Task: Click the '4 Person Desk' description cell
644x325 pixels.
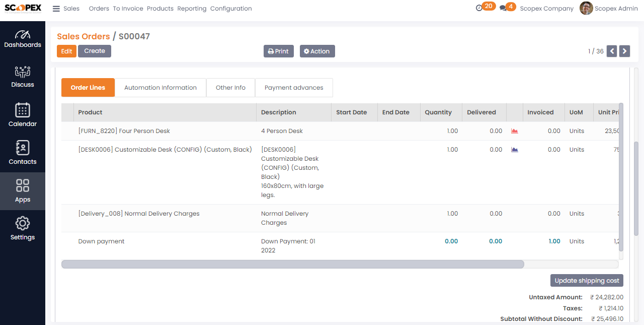Action: coord(282,131)
